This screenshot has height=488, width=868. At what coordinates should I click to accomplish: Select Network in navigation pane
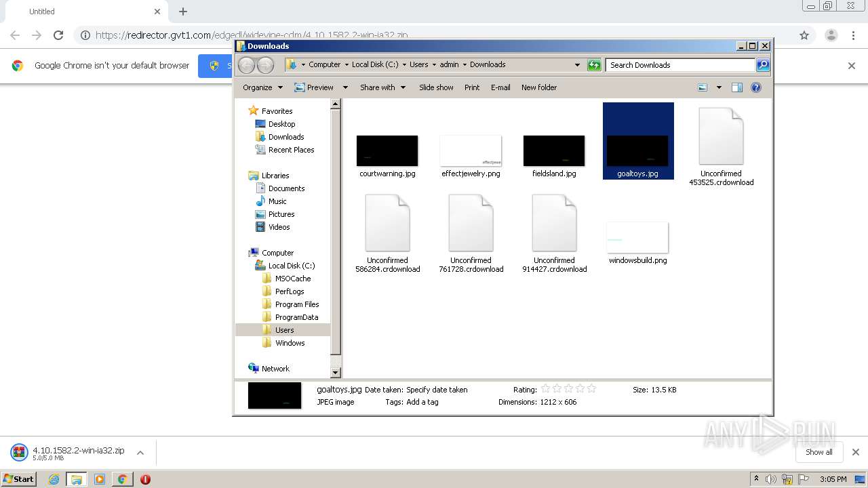[x=269, y=369]
